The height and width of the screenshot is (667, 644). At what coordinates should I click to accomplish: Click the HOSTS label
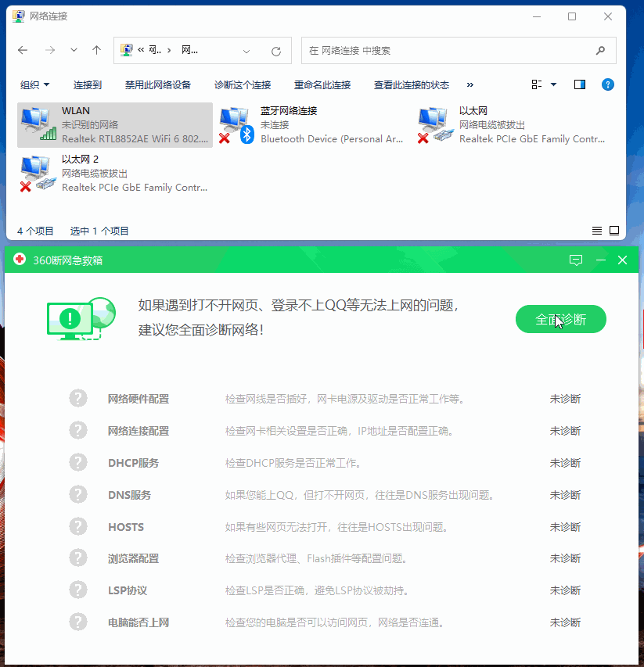[x=126, y=527]
